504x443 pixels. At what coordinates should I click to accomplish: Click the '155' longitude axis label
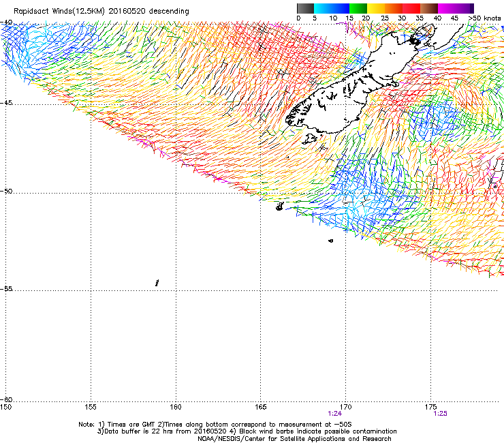tap(91, 408)
